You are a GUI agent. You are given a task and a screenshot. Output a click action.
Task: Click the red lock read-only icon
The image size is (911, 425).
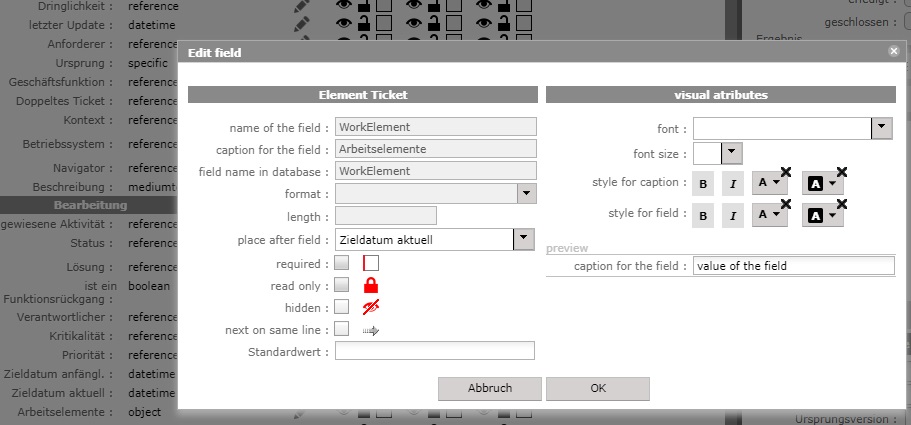coord(371,286)
